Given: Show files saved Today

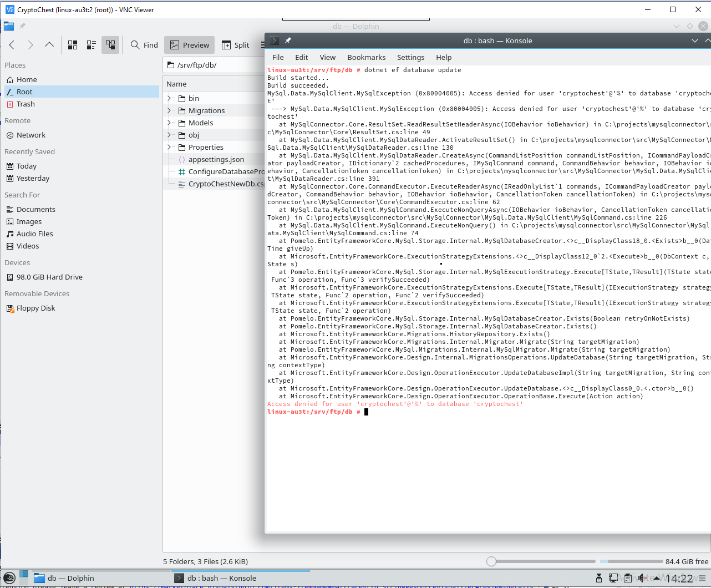Looking at the screenshot, I should pyautogui.click(x=82, y=166).
